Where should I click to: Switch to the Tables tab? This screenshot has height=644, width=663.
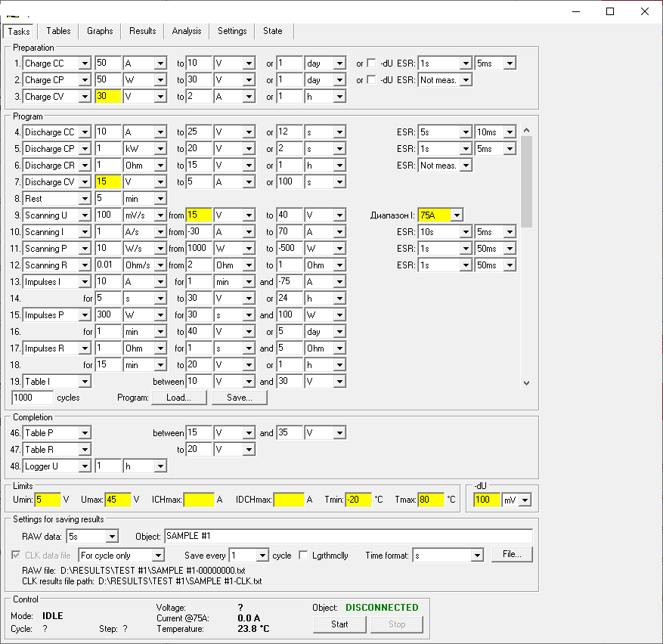point(58,31)
